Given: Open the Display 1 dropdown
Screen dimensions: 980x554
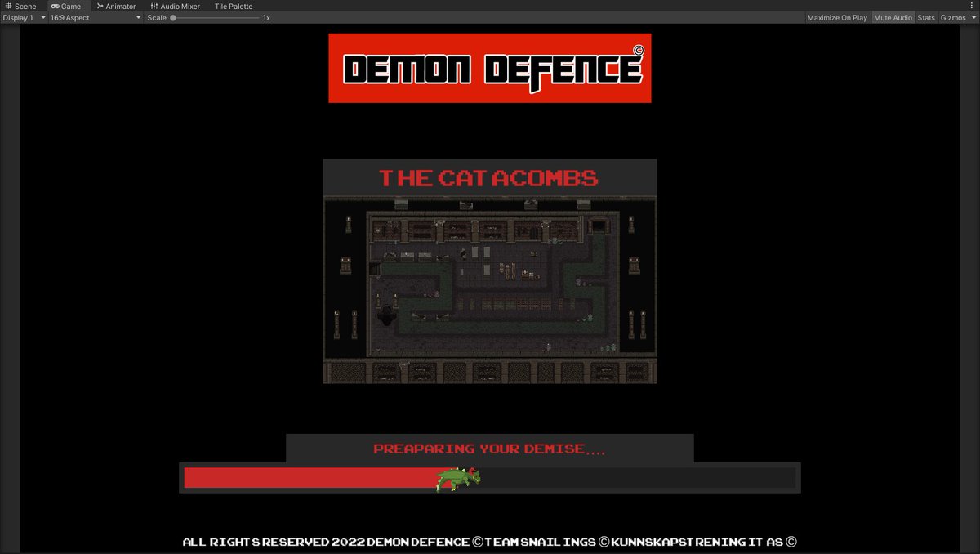Looking at the screenshot, I should click(x=24, y=17).
